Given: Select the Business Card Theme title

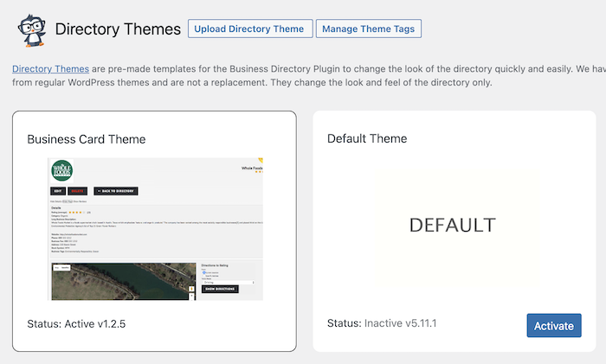Looking at the screenshot, I should (x=87, y=139).
